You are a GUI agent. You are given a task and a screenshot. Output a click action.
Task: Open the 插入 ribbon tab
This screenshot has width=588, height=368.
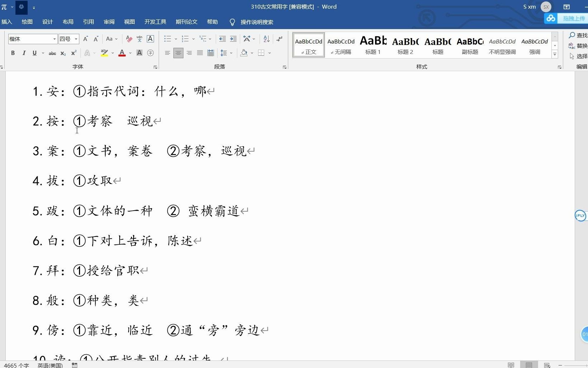pos(7,22)
